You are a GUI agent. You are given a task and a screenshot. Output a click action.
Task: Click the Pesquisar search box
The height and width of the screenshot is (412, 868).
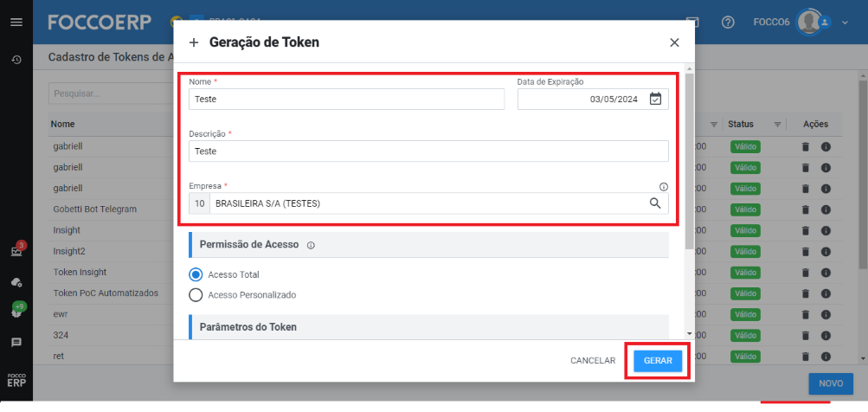point(111,93)
